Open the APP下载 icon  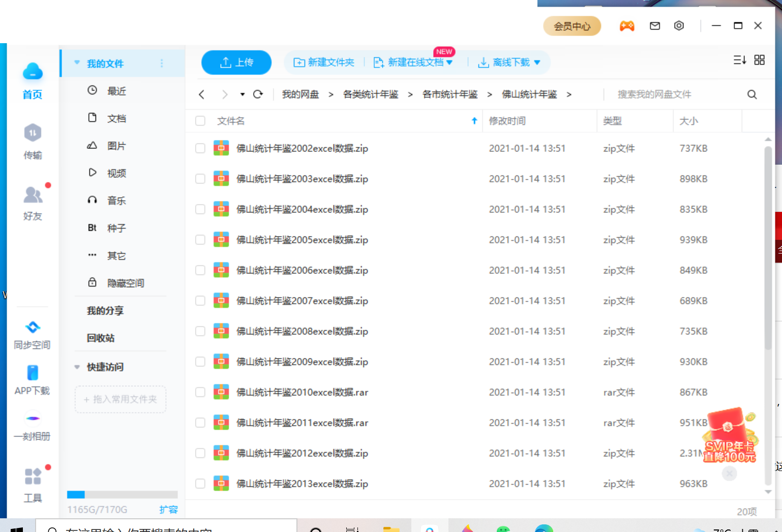(33, 373)
